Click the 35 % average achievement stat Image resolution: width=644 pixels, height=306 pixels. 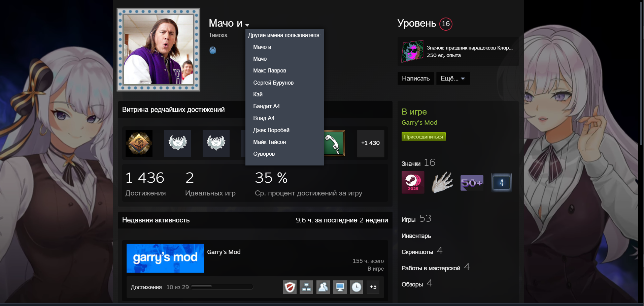pyautogui.click(x=308, y=184)
